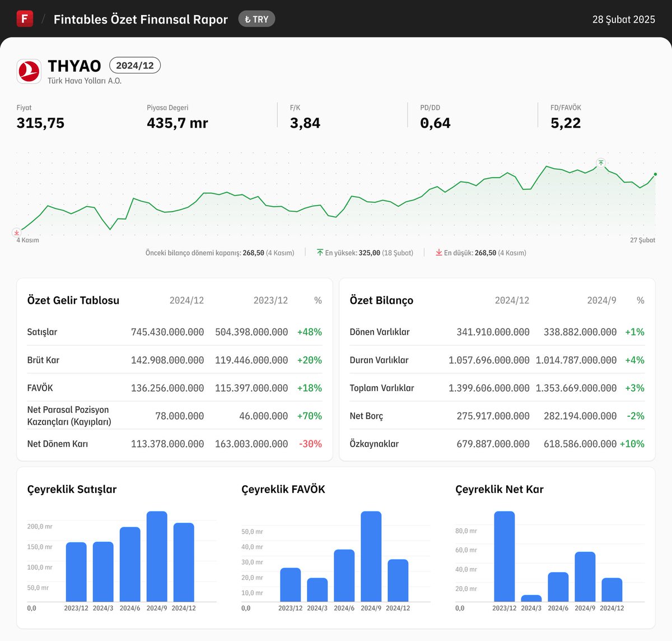
Task: Click the En düşük arrow icon in chart legend
Action: click(x=439, y=253)
